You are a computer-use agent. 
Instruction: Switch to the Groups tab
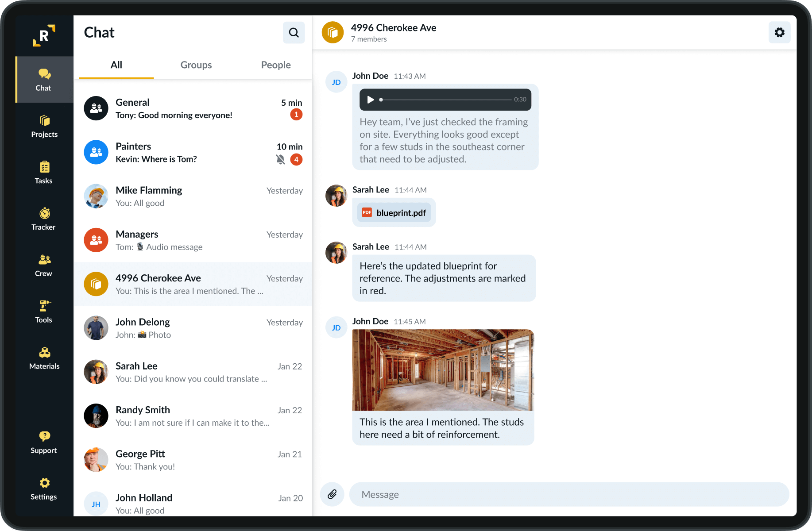(x=196, y=65)
